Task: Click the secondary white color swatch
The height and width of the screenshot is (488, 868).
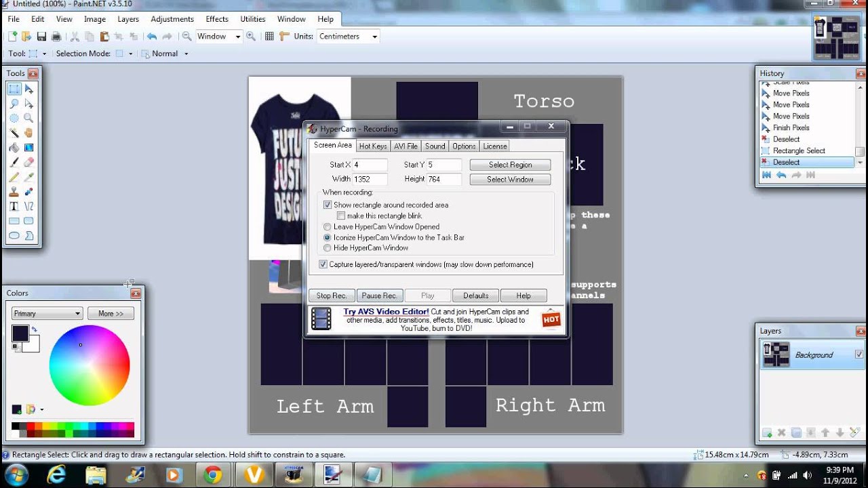Action: [32, 344]
